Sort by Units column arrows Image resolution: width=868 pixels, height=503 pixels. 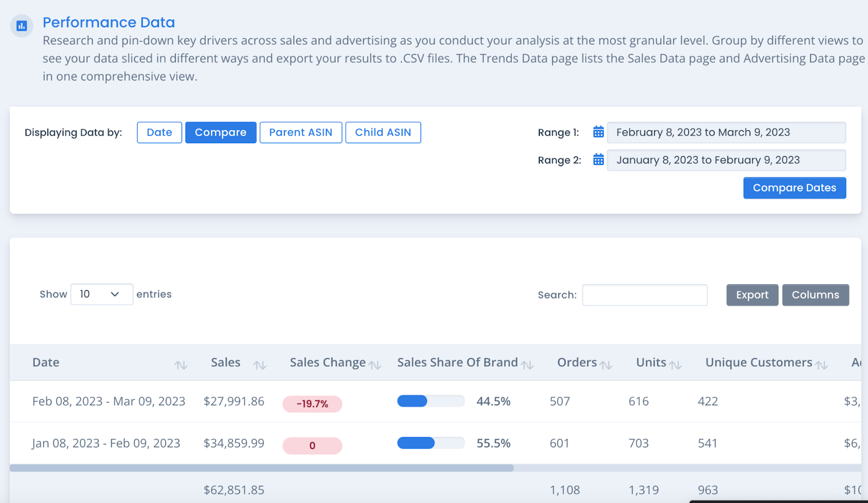(675, 365)
